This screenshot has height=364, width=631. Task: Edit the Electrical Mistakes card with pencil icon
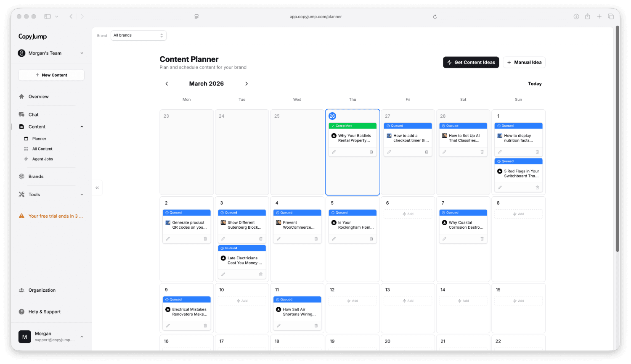(168, 325)
